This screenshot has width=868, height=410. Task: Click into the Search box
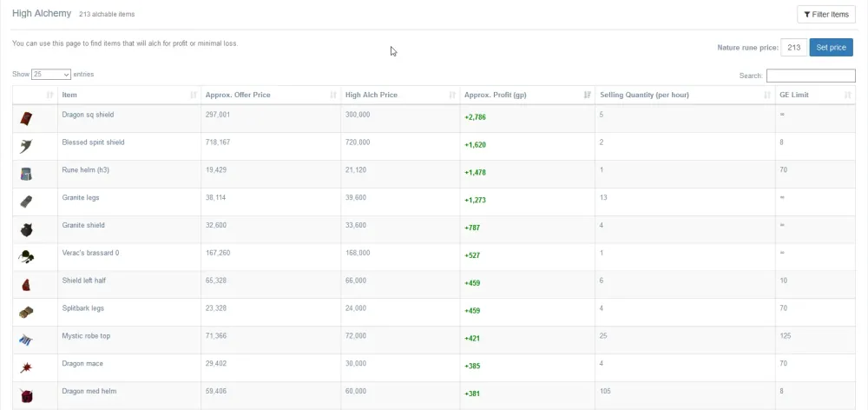pyautogui.click(x=811, y=76)
